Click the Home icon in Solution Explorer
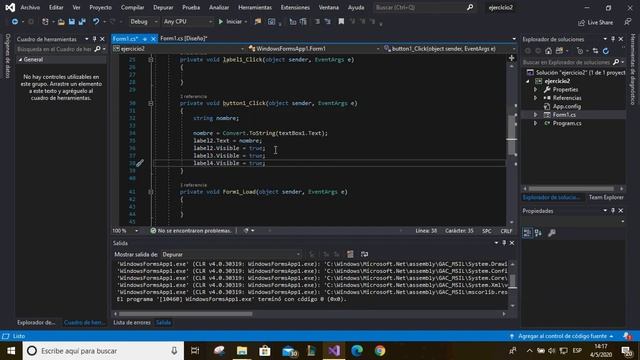 click(x=548, y=51)
